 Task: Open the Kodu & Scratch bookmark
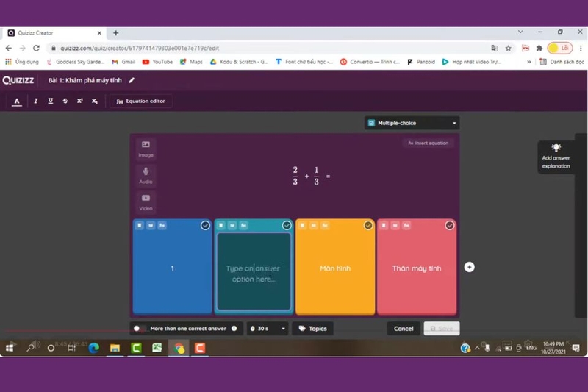point(239,62)
